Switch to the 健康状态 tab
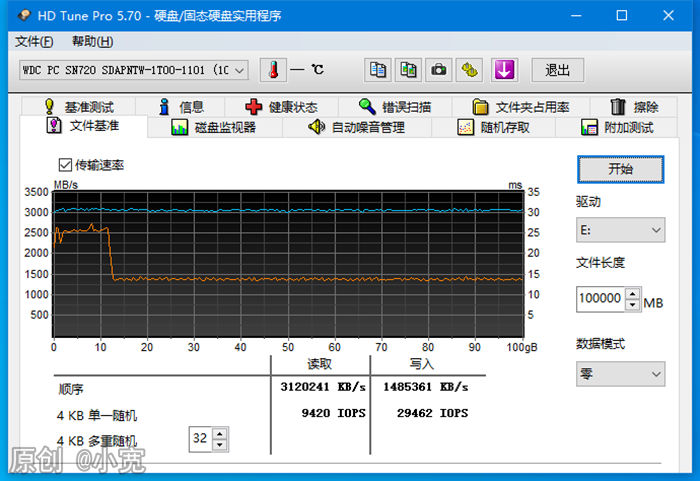 (x=281, y=107)
